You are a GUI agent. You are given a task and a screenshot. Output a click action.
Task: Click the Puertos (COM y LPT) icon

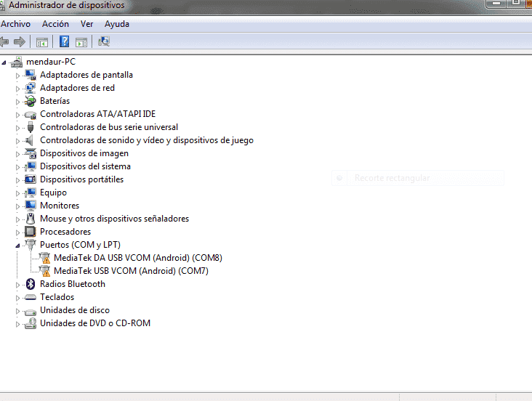[x=31, y=245]
